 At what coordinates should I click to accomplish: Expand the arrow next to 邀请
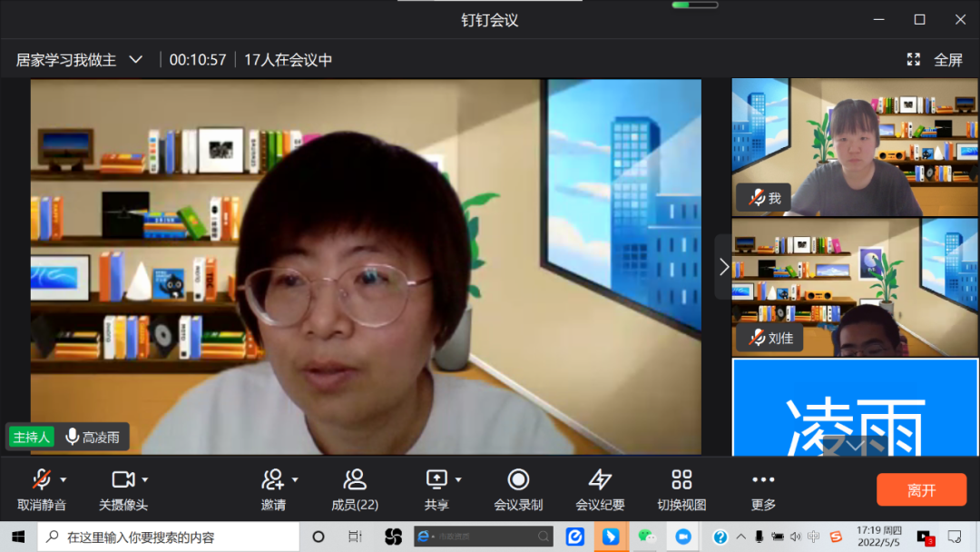295,479
